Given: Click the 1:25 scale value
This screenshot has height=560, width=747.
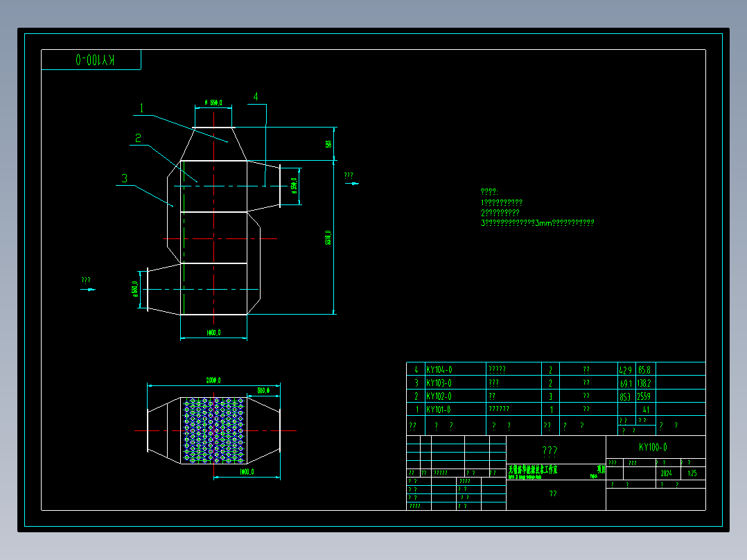Looking at the screenshot, I should (692, 473).
